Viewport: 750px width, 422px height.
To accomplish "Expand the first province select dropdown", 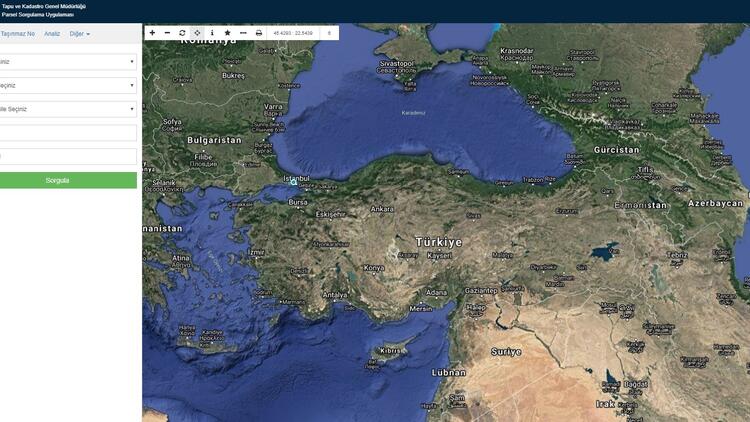I will coord(68,62).
